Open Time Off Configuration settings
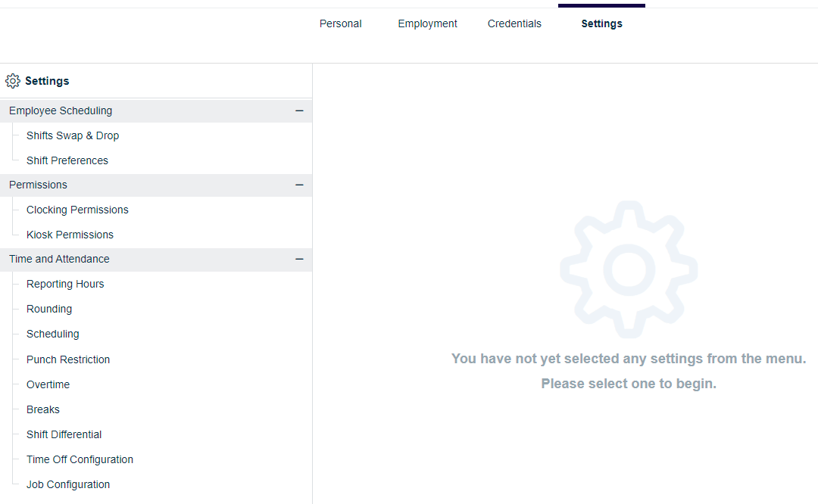The height and width of the screenshot is (504, 818). coord(80,459)
